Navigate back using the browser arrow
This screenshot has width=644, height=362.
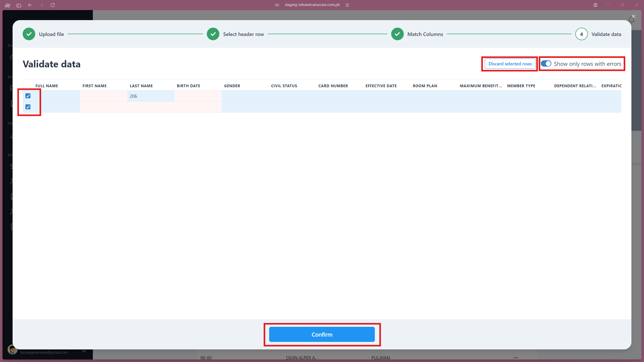tap(30, 5)
